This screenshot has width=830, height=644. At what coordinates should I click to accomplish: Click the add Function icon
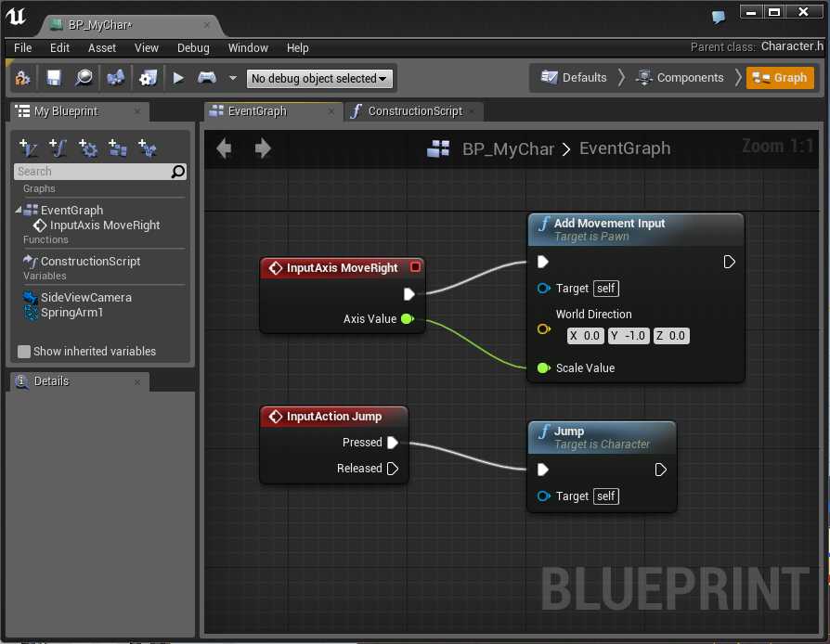58,148
